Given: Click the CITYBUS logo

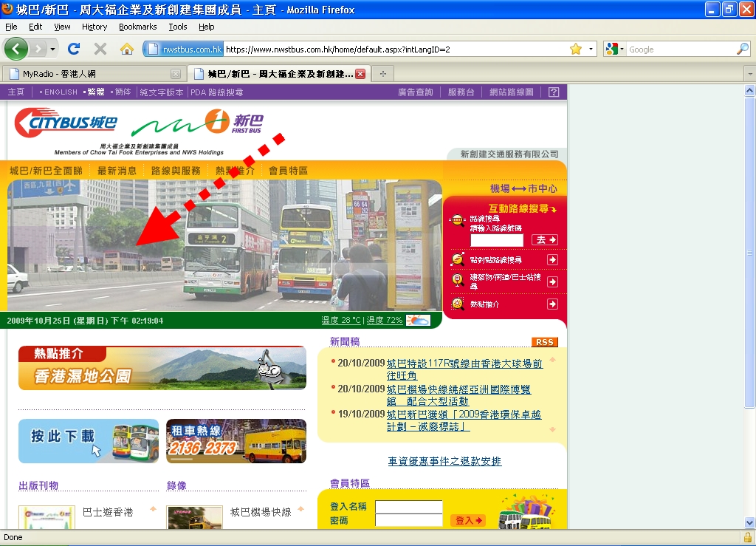Looking at the screenshot, I should (x=66, y=123).
